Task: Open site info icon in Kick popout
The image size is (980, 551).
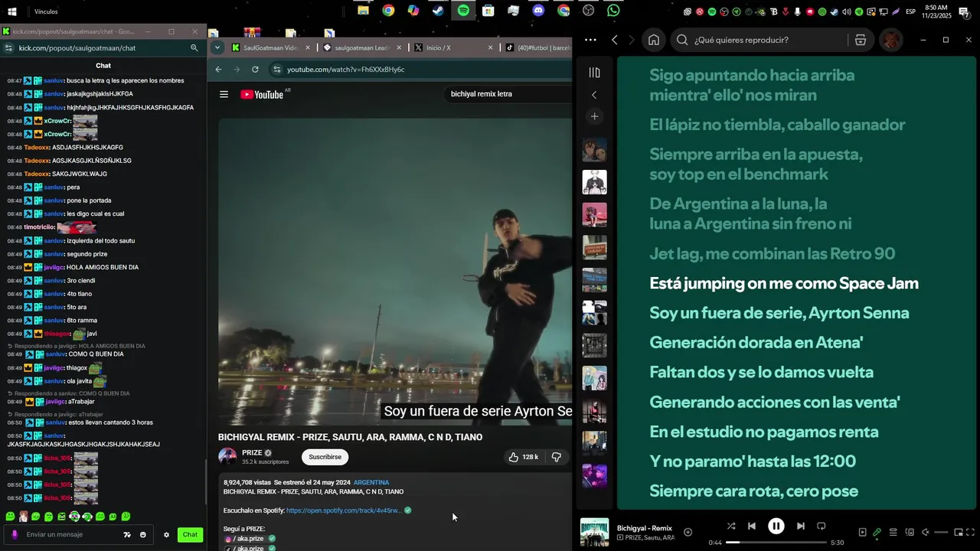Action: (8, 47)
